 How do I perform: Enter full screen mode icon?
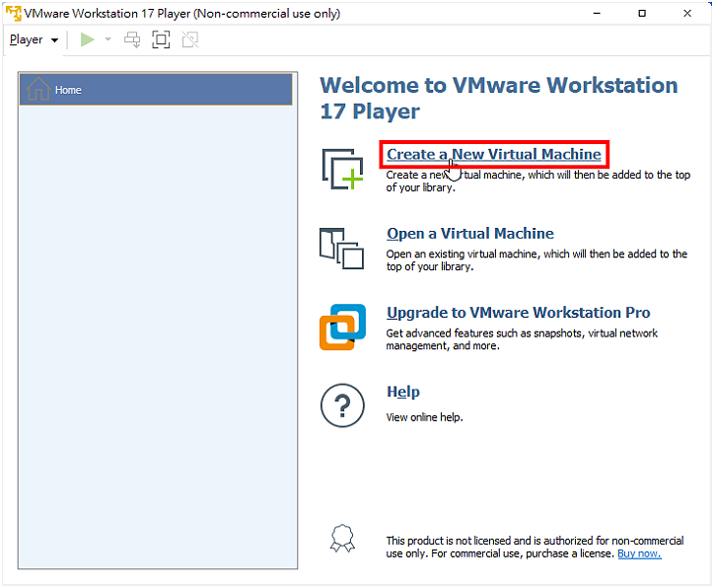coord(161,39)
